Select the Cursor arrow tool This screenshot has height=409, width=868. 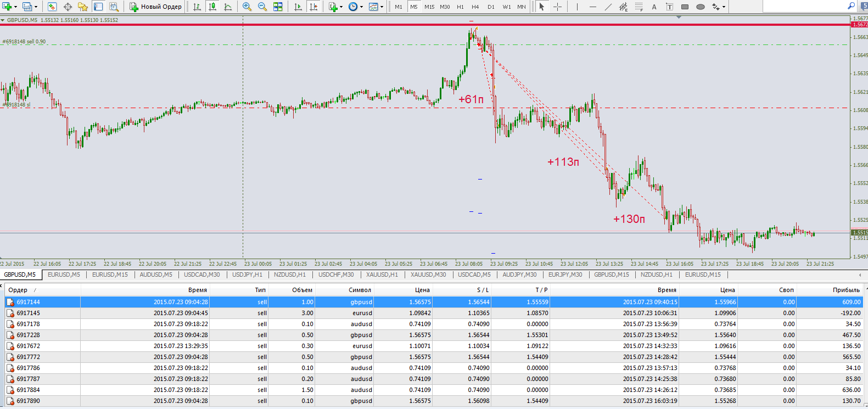(x=542, y=7)
